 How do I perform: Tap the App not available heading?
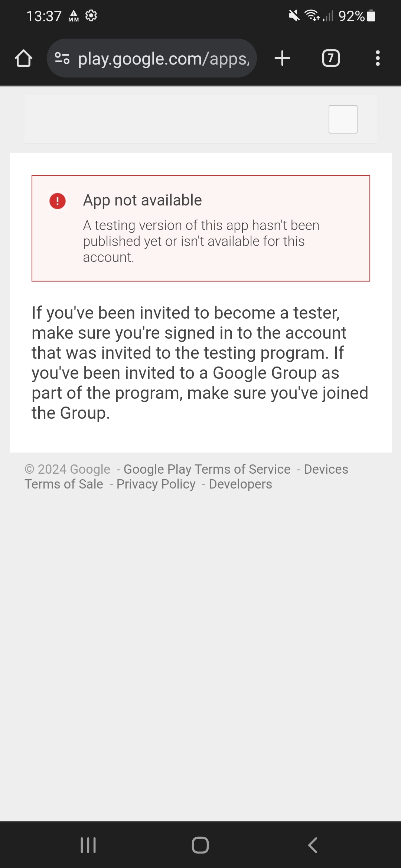(x=143, y=200)
